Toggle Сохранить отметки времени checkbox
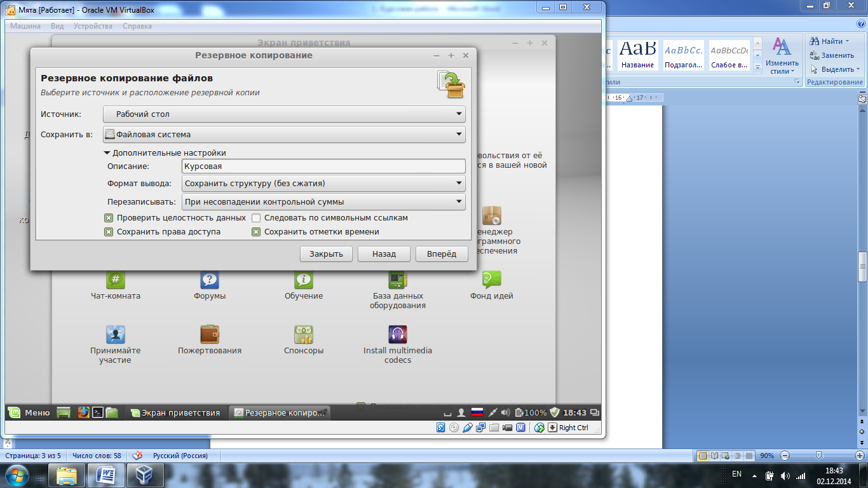 point(256,232)
